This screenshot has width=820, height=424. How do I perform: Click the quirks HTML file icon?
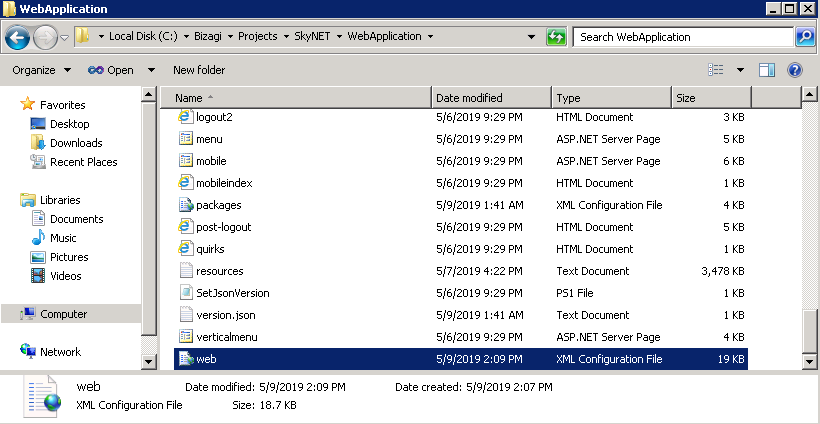click(186, 249)
